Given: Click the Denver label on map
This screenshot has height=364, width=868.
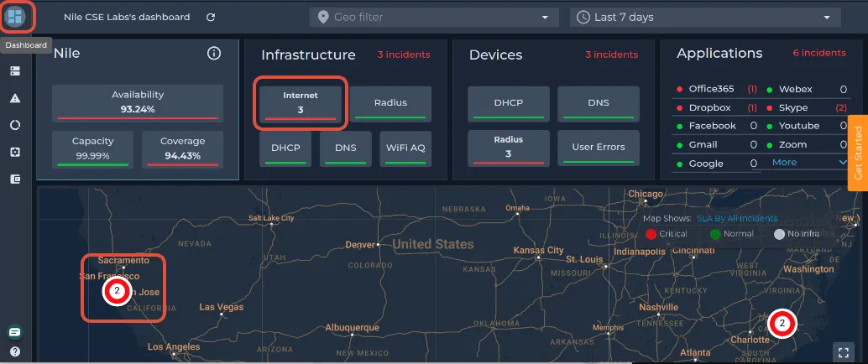Looking at the screenshot, I should pyautogui.click(x=360, y=245).
